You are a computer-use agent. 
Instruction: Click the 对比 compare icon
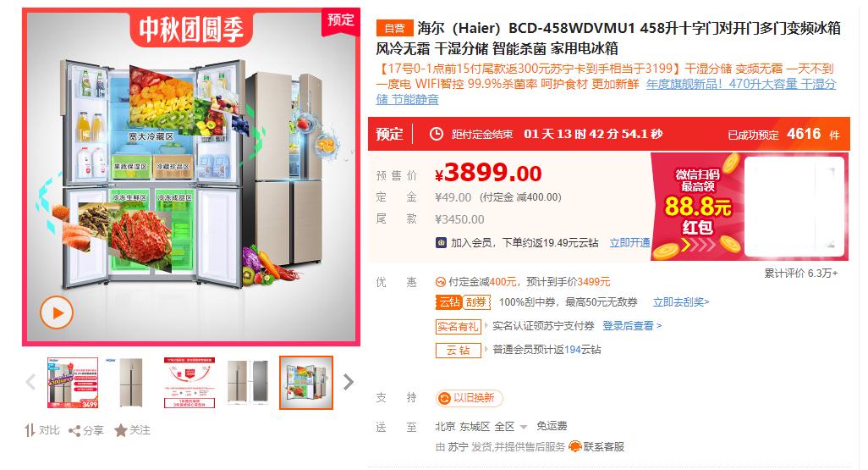click(30, 430)
